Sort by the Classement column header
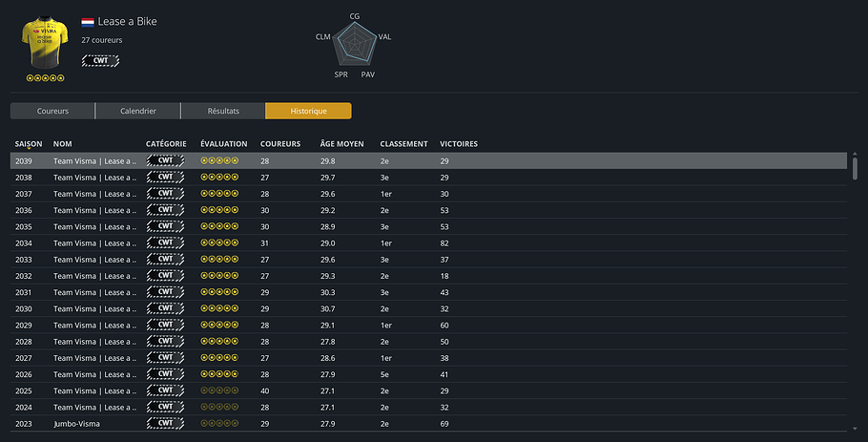The width and height of the screenshot is (868, 442). point(403,144)
